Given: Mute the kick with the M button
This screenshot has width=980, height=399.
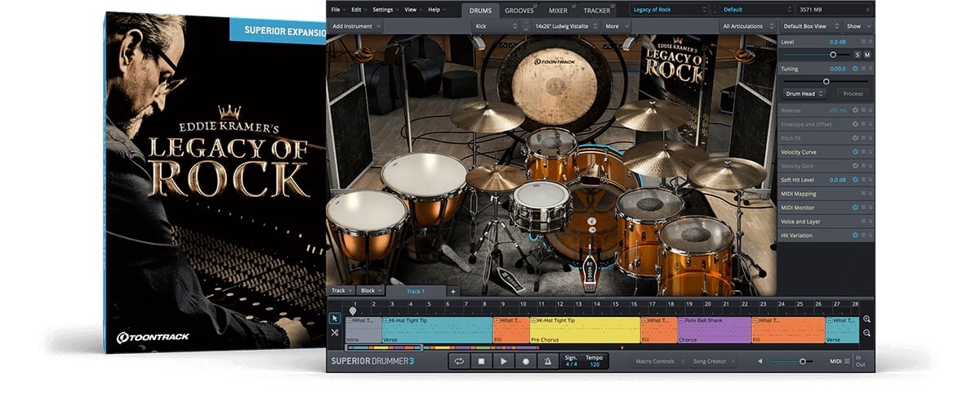Looking at the screenshot, I should pyautogui.click(x=866, y=55).
